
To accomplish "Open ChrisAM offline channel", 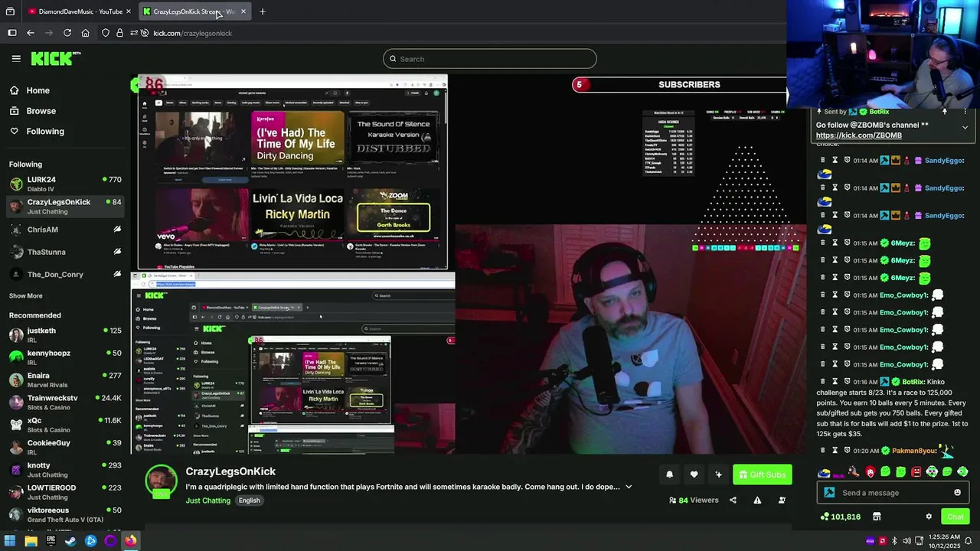I will click(x=65, y=230).
